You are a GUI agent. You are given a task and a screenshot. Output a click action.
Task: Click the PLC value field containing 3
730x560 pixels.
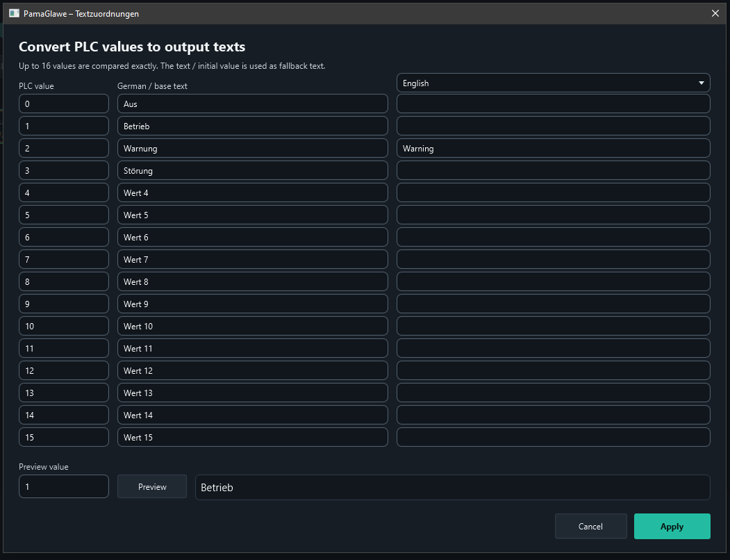pos(64,170)
